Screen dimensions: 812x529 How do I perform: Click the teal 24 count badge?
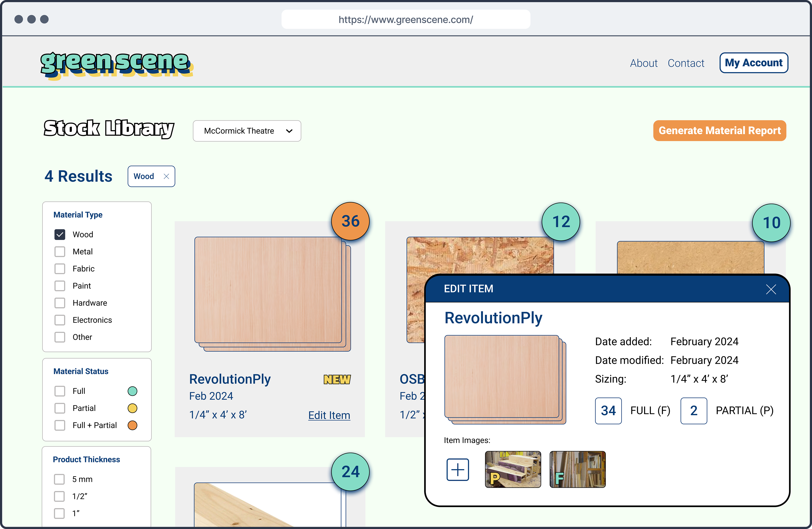(x=350, y=472)
